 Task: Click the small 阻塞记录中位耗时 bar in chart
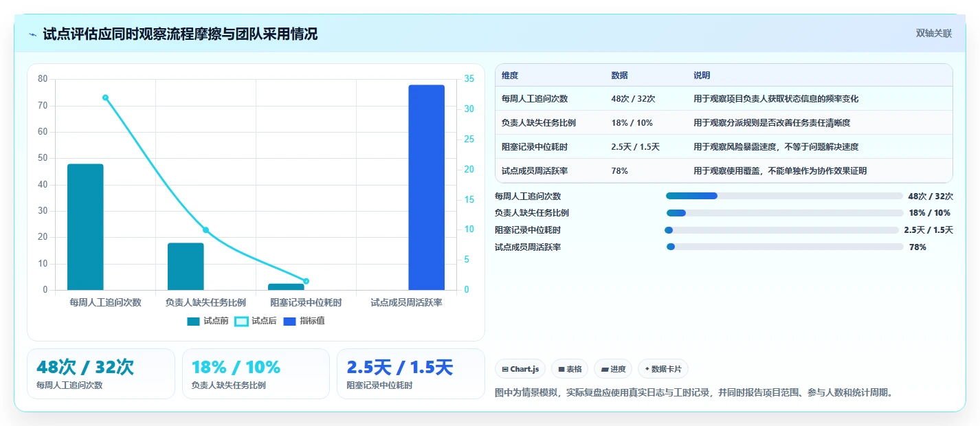pyautogui.click(x=286, y=287)
